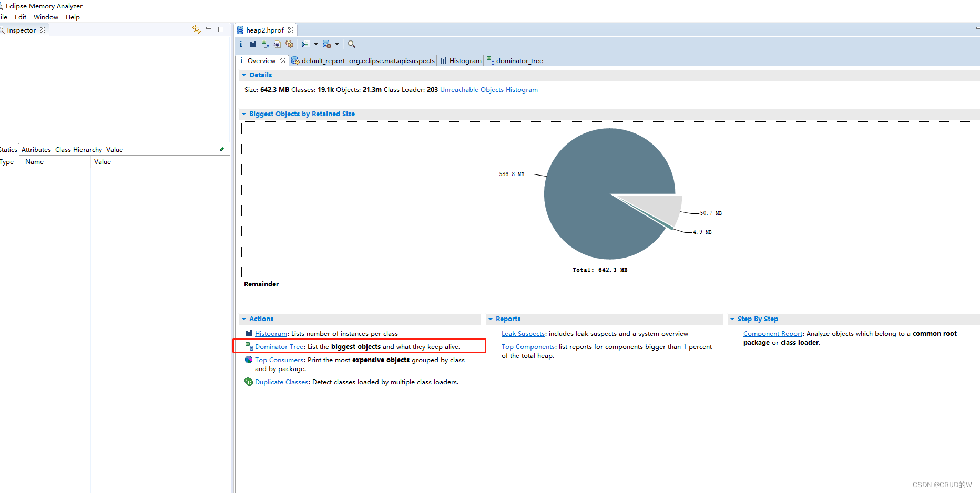
Task: Click the '586.8 MB' pie label
Action: (512, 174)
